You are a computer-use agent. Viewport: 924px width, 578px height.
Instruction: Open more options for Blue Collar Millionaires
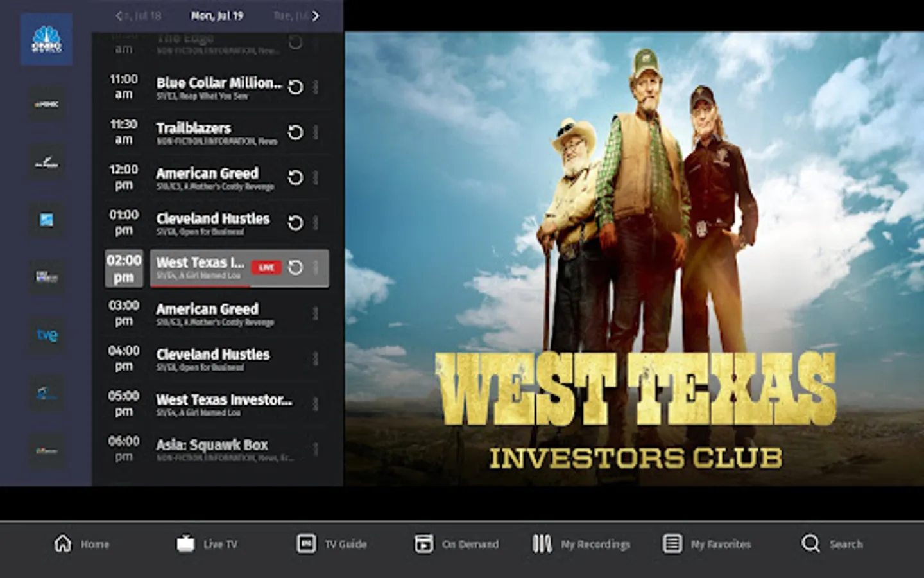coord(315,87)
